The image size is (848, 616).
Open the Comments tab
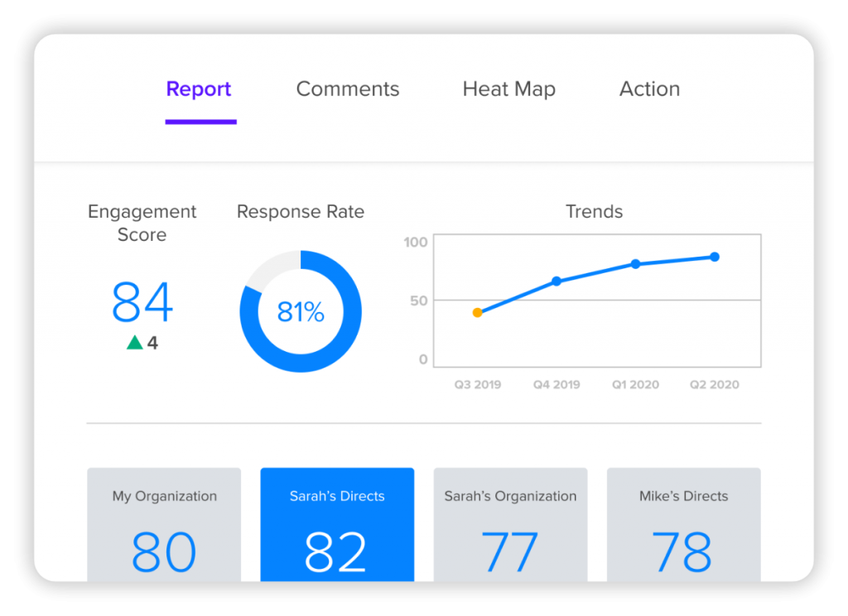[348, 89]
